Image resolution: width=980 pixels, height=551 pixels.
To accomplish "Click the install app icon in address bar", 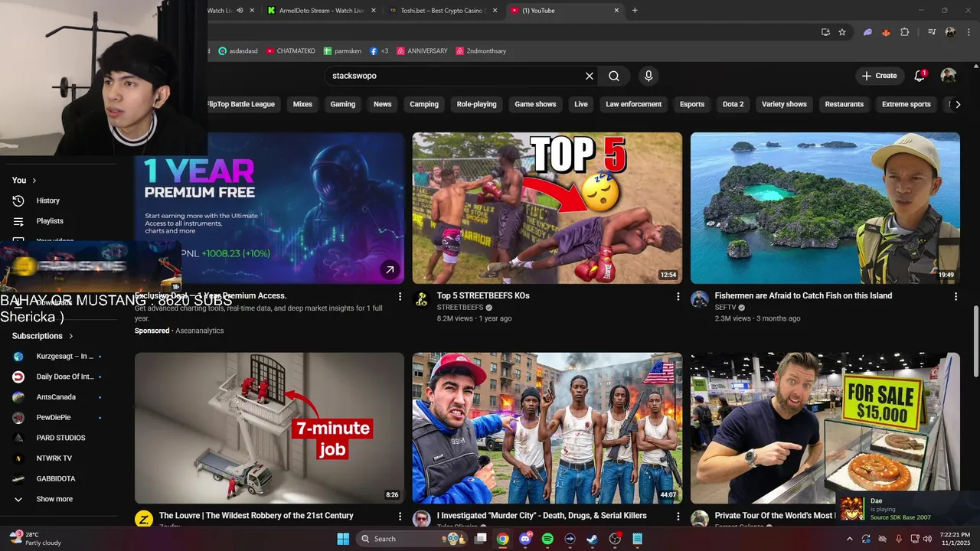I will click(825, 32).
